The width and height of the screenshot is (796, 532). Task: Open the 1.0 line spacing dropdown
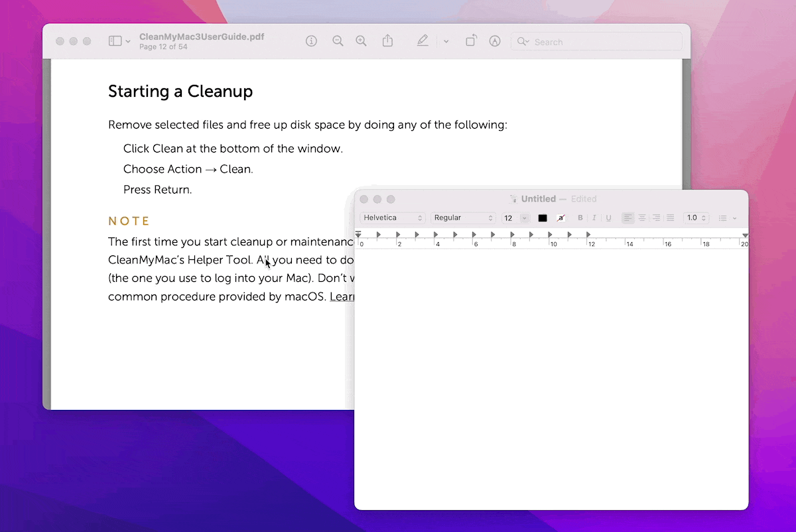696,218
